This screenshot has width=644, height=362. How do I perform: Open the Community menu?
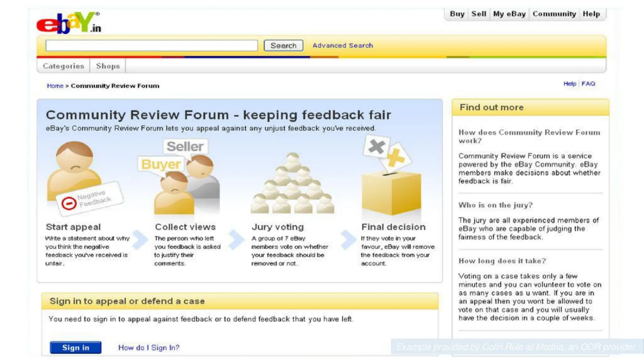(554, 14)
